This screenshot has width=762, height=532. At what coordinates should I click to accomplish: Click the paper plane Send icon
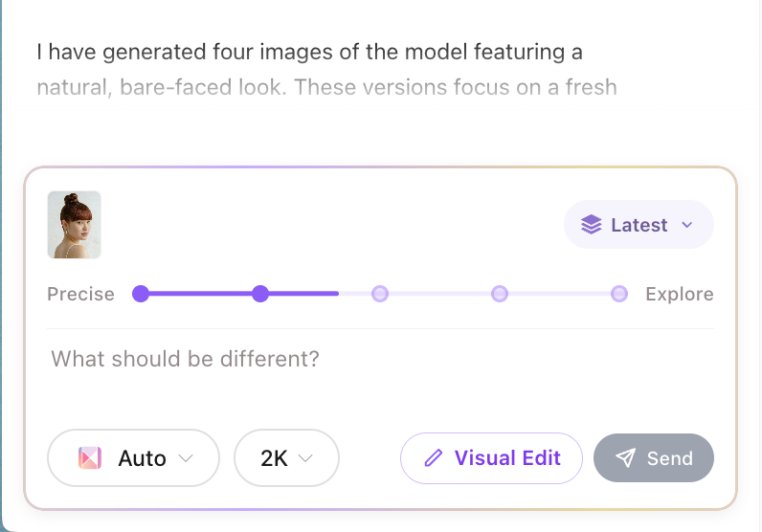(625, 458)
